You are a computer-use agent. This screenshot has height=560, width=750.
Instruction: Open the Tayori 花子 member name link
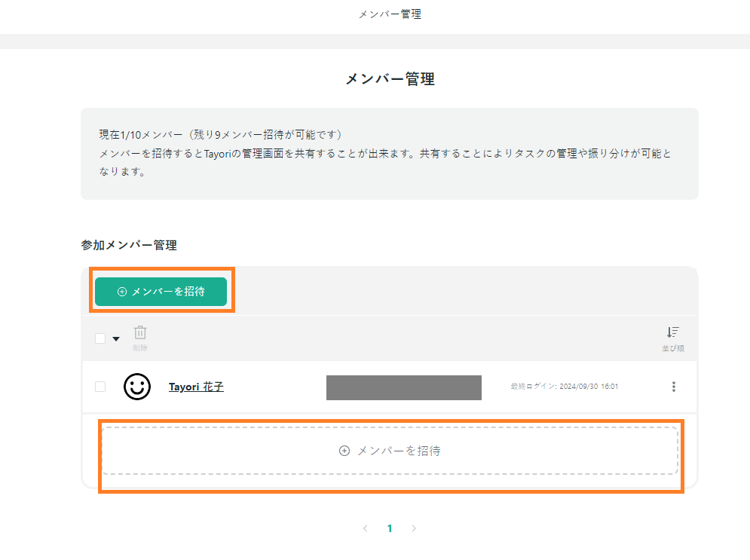click(196, 387)
